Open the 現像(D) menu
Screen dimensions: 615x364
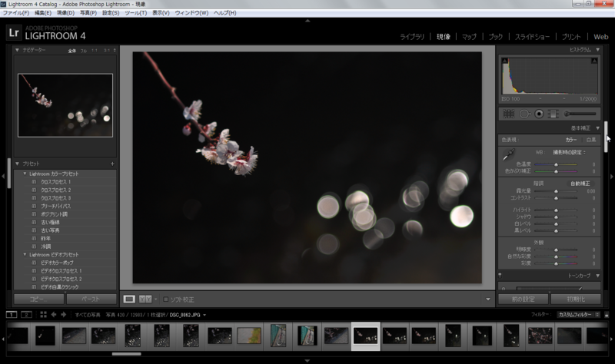pyautogui.click(x=65, y=13)
